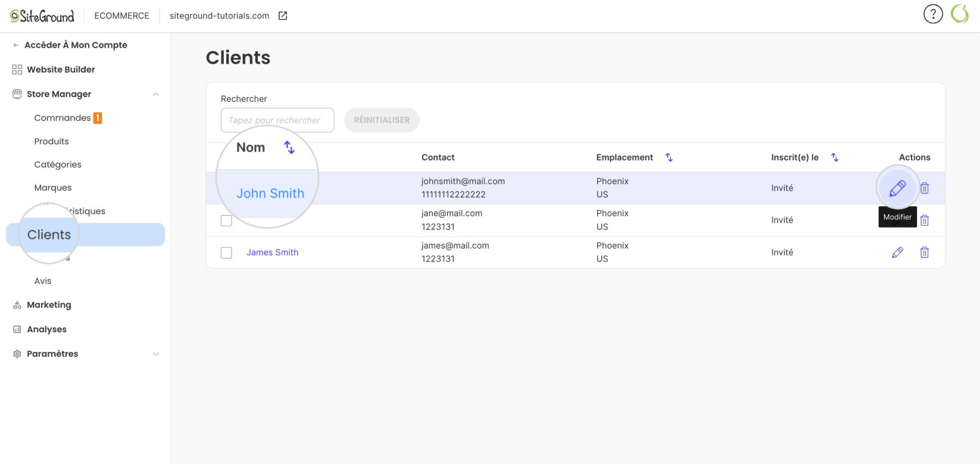Screen dimensions: 980x464
Task: Tick the checkbox for James Smith row
Action: tap(226, 253)
